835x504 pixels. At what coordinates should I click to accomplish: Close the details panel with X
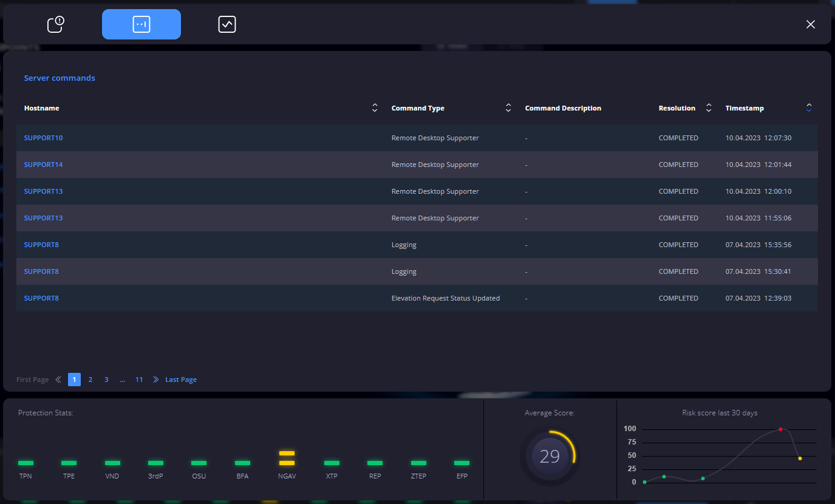pos(811,24)
